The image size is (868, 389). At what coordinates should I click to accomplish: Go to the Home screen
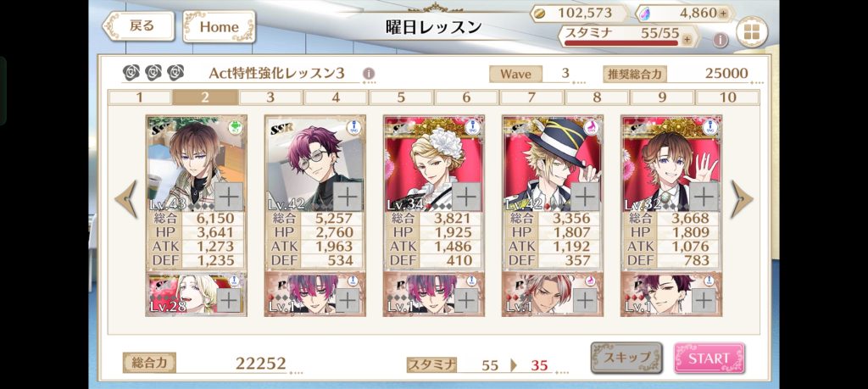220,26
